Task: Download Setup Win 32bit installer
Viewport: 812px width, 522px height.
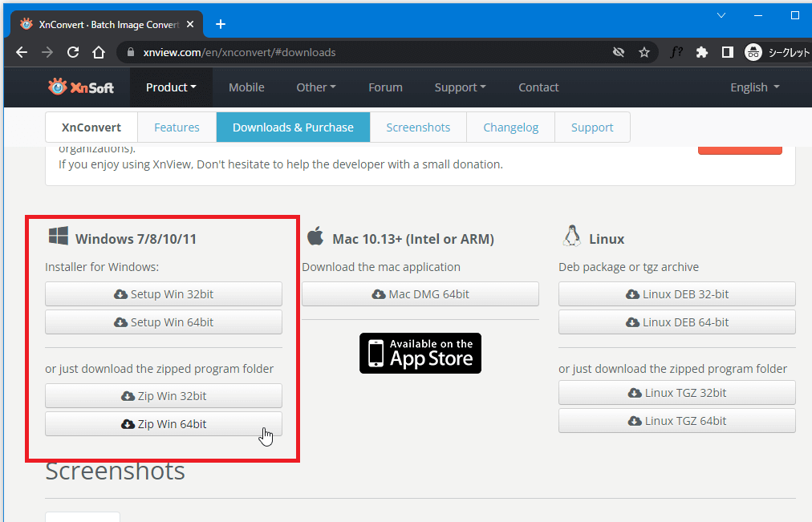Action: pyautogui.click(x=164, y=294)
